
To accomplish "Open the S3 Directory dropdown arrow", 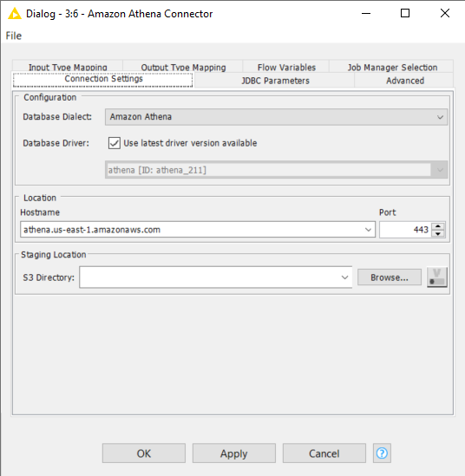I will [x=344, y=277].
